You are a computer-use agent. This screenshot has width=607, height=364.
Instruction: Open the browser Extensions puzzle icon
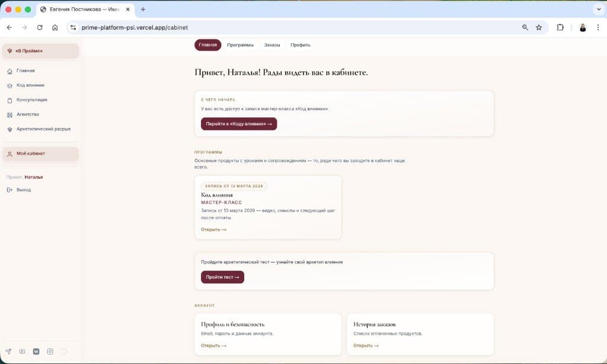(x=560, y=27)
